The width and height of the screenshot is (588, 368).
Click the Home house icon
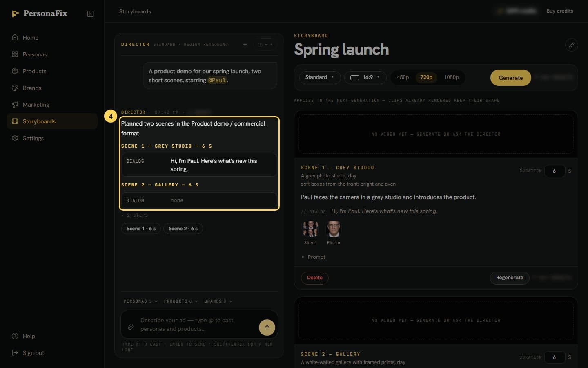15,38
